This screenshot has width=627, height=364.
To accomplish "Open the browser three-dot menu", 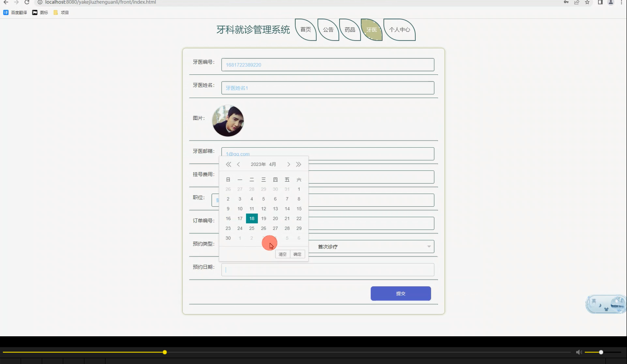I will coord(621,2).
